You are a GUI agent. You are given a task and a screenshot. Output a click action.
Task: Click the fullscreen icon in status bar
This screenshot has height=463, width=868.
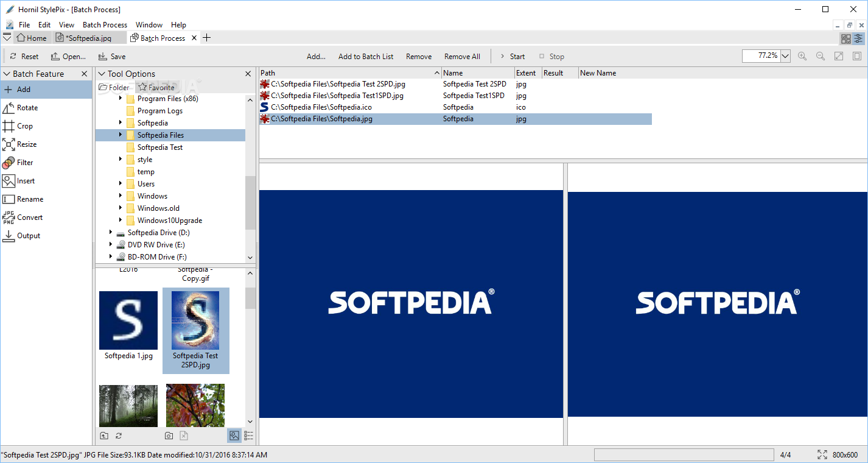point(822,455)
